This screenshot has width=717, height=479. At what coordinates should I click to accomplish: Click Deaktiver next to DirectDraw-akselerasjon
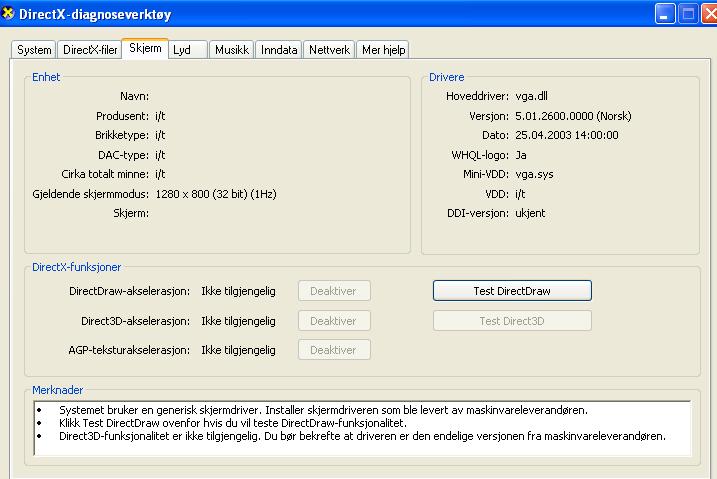334,291
